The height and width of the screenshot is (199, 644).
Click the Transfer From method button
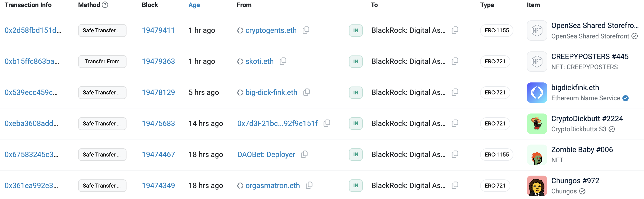point(102,62)
